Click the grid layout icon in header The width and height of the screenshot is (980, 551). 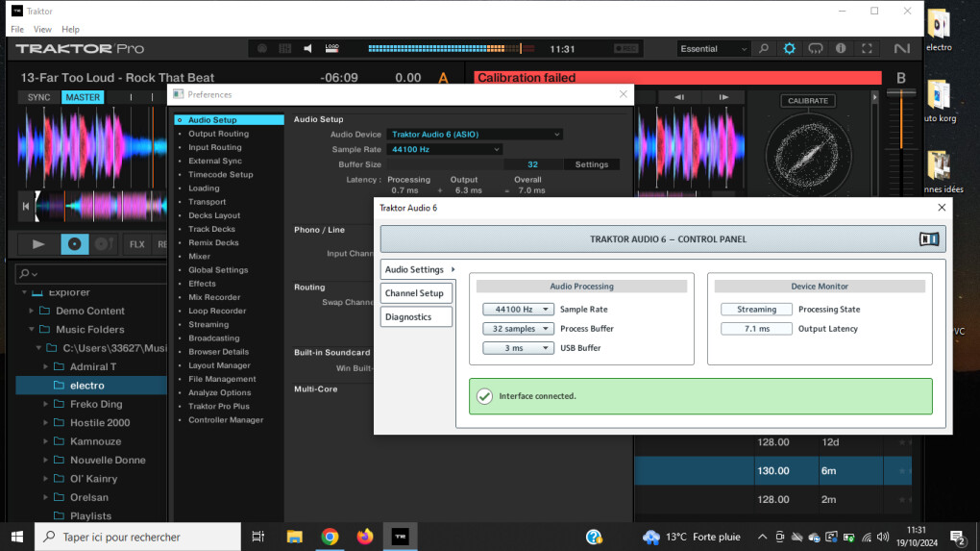click(285, 49)
